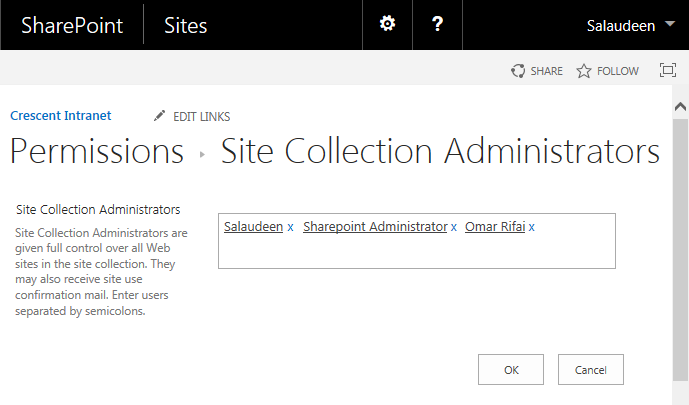Click the Site Collection Administrators page heading
This screenshot has width=689, height=405.
click(x=440, y=151)
